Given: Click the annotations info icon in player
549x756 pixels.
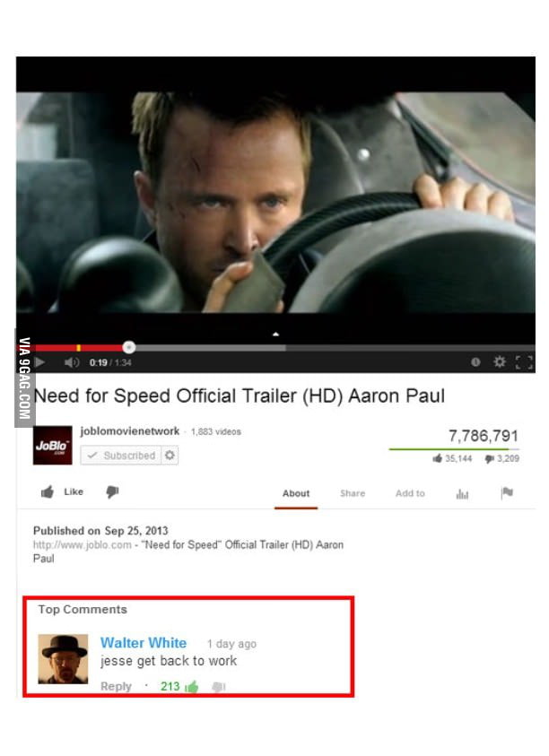Looking at the screenshot, I should 475,361.
